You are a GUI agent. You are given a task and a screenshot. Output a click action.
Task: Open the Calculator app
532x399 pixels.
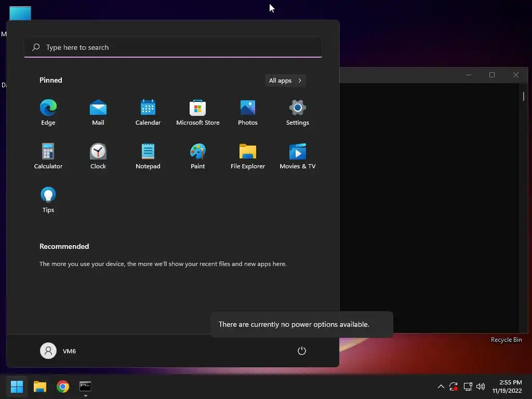pyautogui.click(x=48, y=156)
